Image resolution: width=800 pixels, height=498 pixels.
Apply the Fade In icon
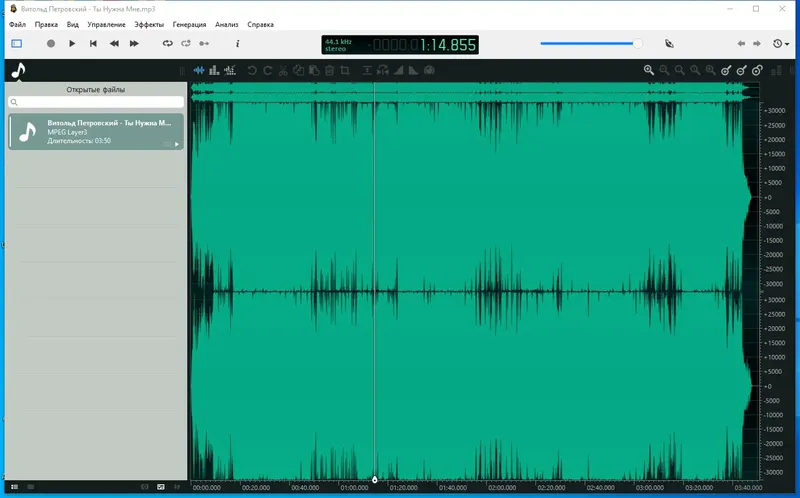tap(398, 70)
